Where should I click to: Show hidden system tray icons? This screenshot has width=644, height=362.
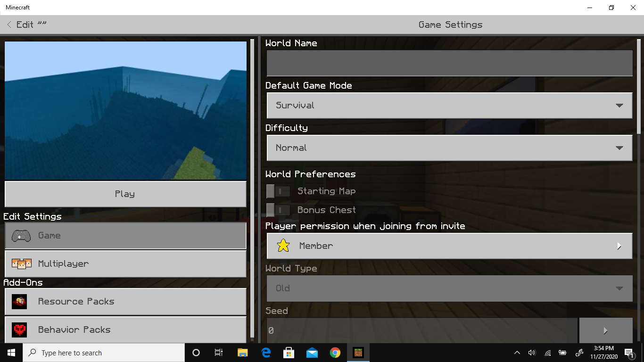[x=517, y=353]
